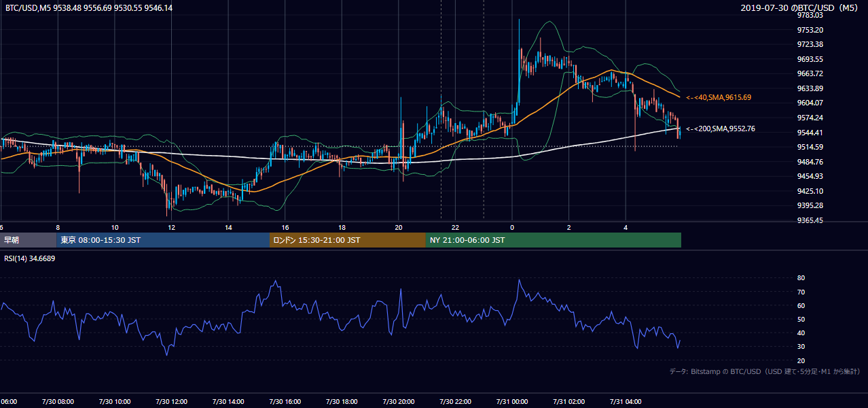The height and width of the screenshot is (408, 868).
Task: Select the 早朝 session bar
Action: click(x=29, y=240)
